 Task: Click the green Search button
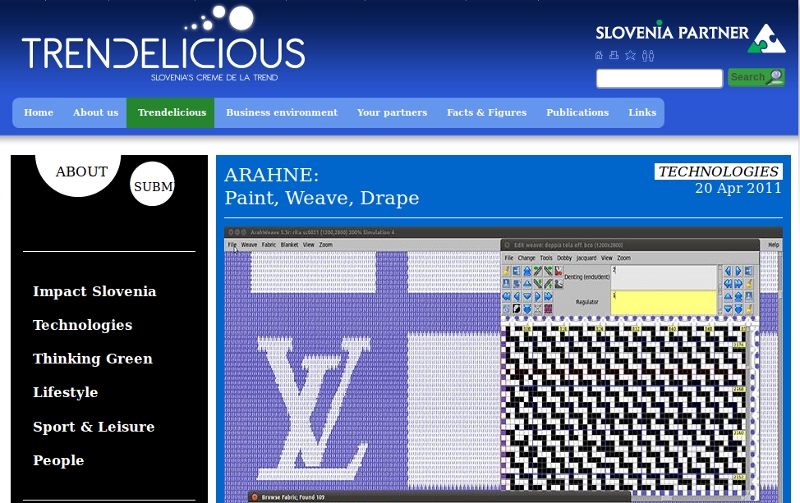[756, 78]
